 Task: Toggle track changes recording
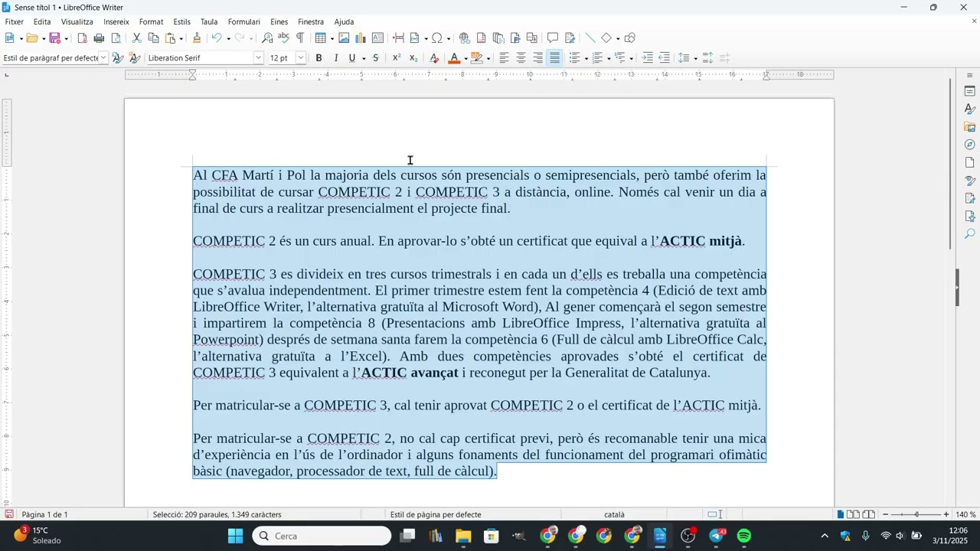570,38
